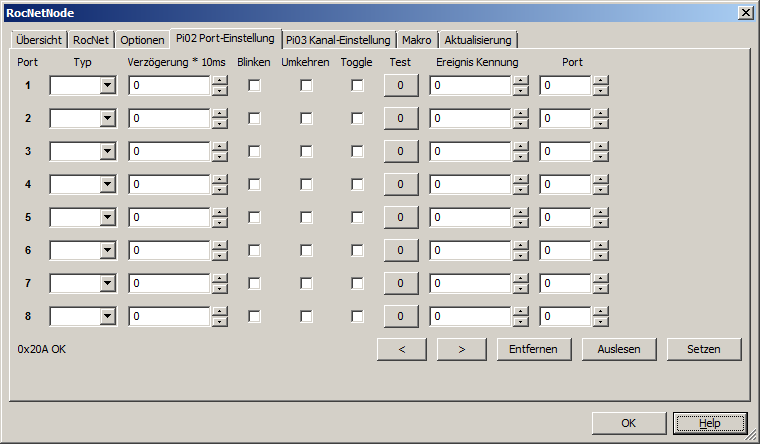Expand the Typ dropdown for port 5

pyautogui.click(x=107, y=218)
